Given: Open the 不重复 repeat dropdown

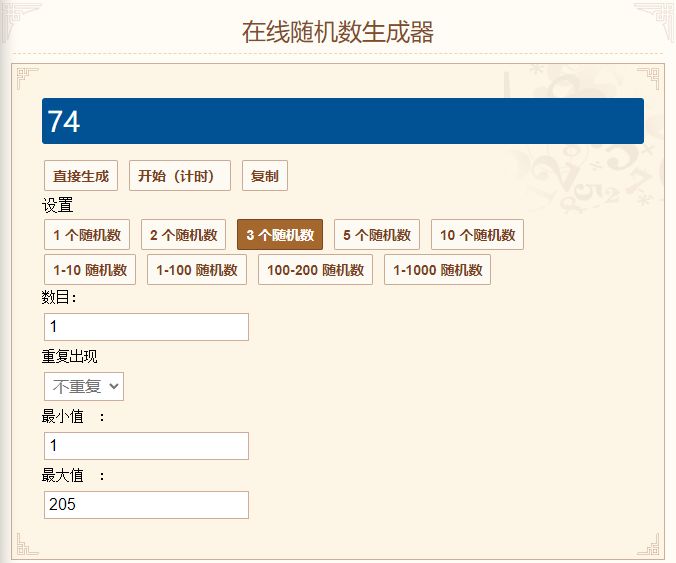Looking at the screenshot, I should pyautogui.click(x=84, y=386).
